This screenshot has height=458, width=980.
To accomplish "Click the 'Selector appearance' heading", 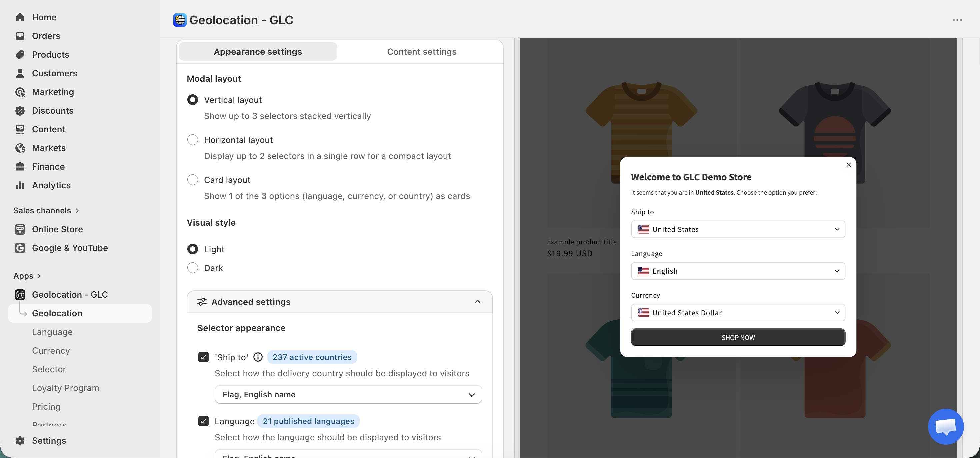I will coord(241,328).
